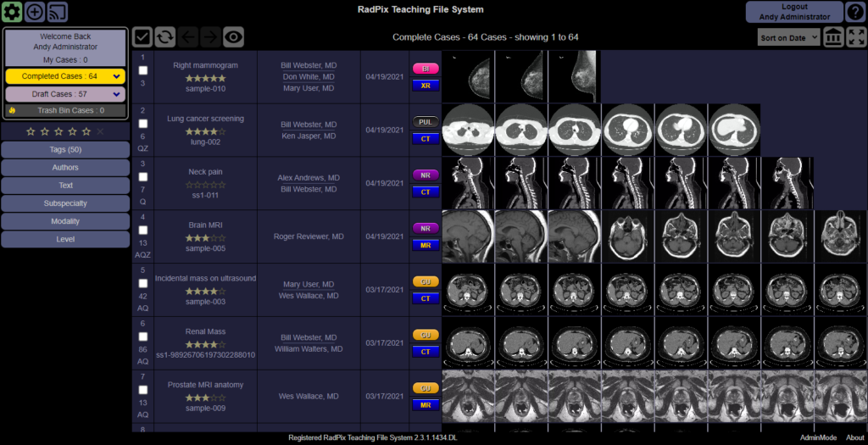Click the star rating of Lung cancer screening
868x445 pixels.
pyautogui.click(x=205, y=131)
